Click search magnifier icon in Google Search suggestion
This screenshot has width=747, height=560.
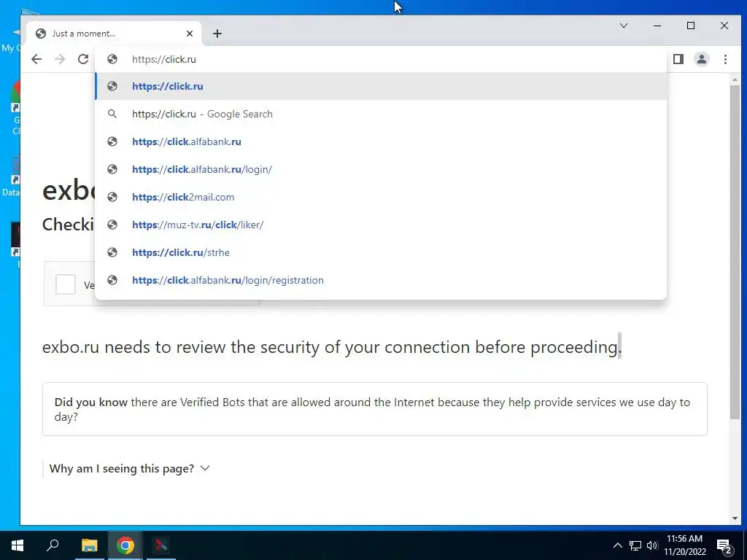[x=112, y=114]
